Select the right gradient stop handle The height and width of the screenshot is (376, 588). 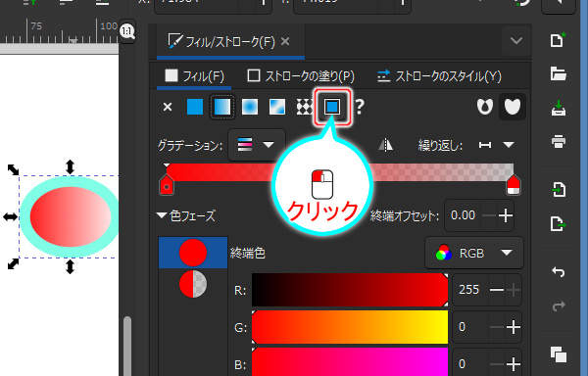click(514, 184)
